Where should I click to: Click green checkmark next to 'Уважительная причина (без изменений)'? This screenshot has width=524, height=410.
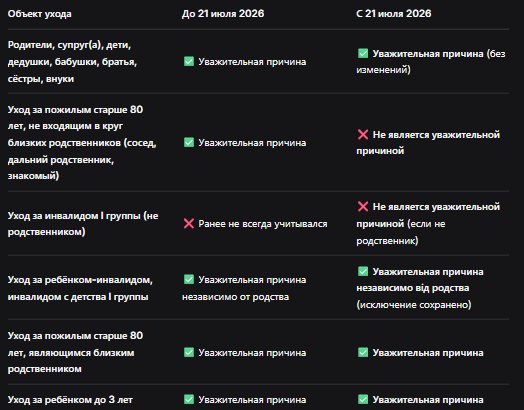coord(363,53)
